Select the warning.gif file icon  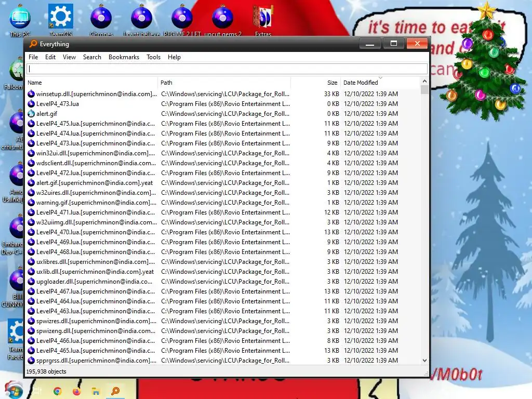(31, 203)
